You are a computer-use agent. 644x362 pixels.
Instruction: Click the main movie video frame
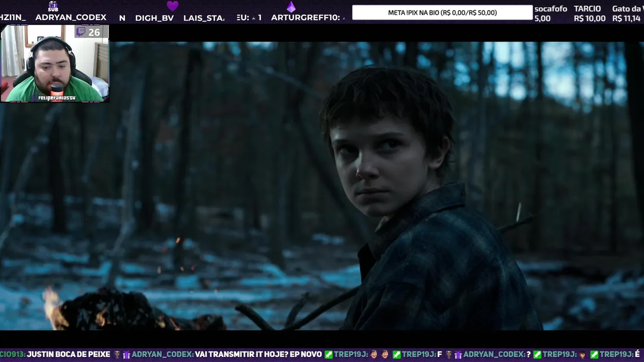tap(322, 186)
